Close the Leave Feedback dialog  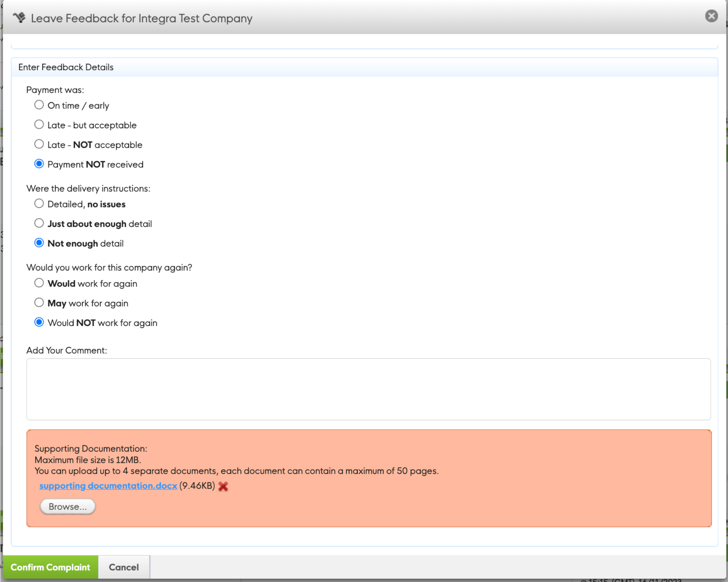pyautogui.click(x=711, y=16)
